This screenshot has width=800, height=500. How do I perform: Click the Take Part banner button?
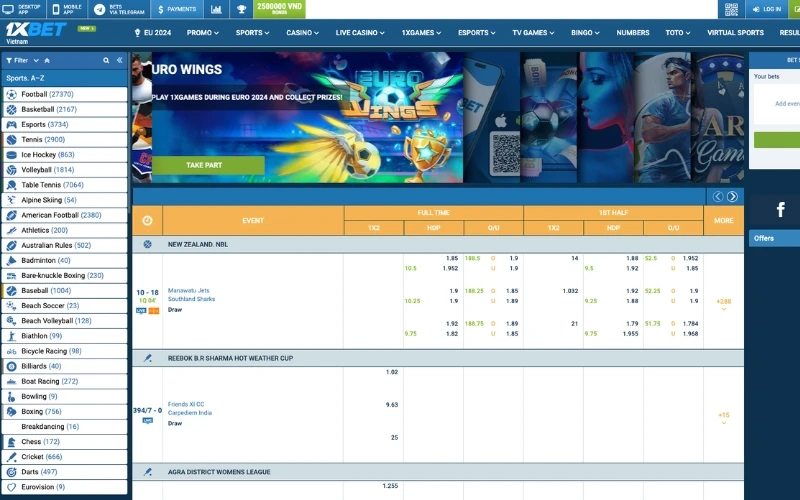pos(208,165)
